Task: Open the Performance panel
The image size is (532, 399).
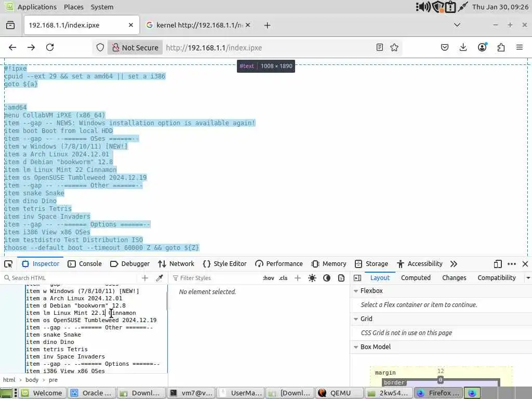Action: click(x=279, y=264)
